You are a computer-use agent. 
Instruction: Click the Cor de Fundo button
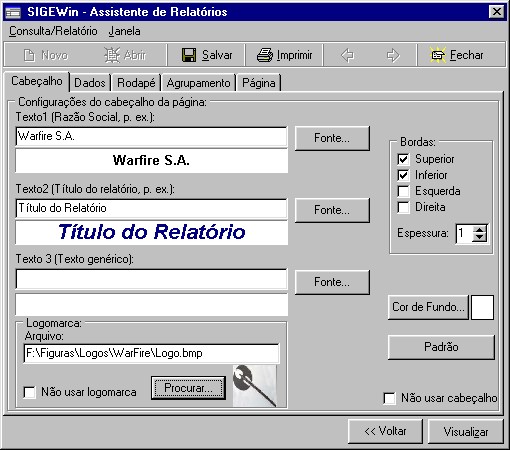428,307
